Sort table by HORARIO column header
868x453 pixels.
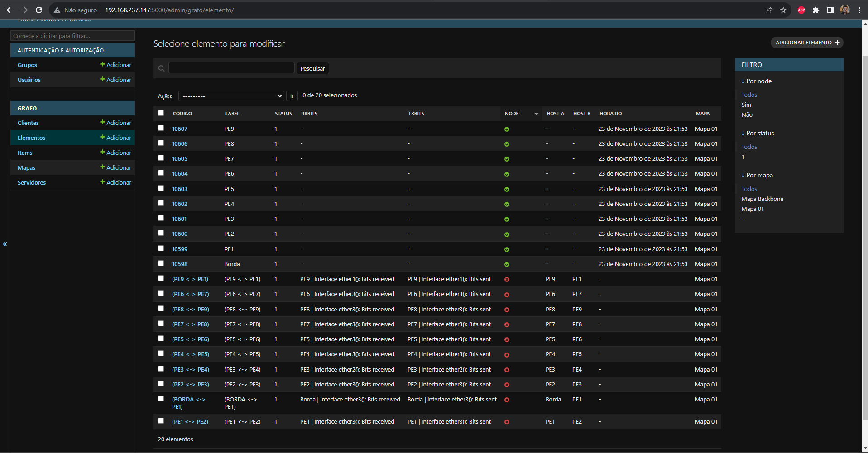click(x=610, y=114)
